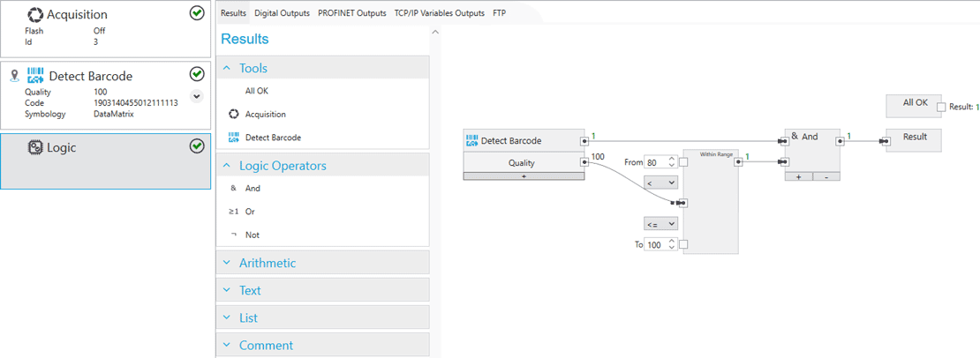Click the location pin icon beside Detect Barcode

click(x=14, y=76)
